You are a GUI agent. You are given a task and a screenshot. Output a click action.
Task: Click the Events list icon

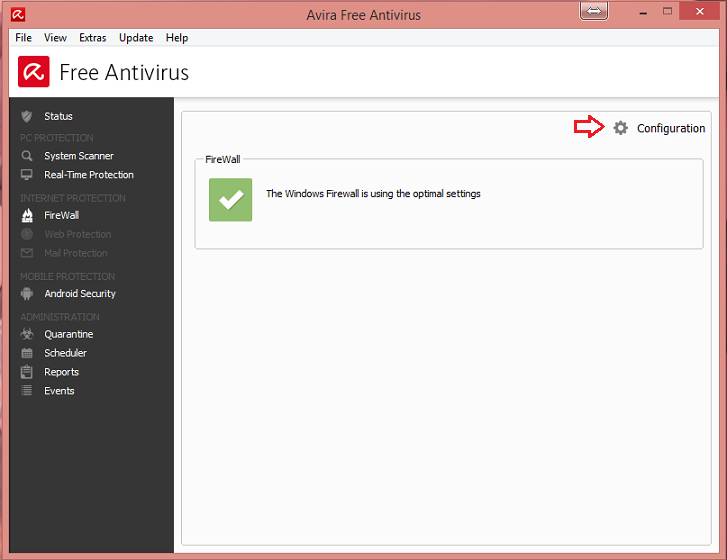pos(27,391)
